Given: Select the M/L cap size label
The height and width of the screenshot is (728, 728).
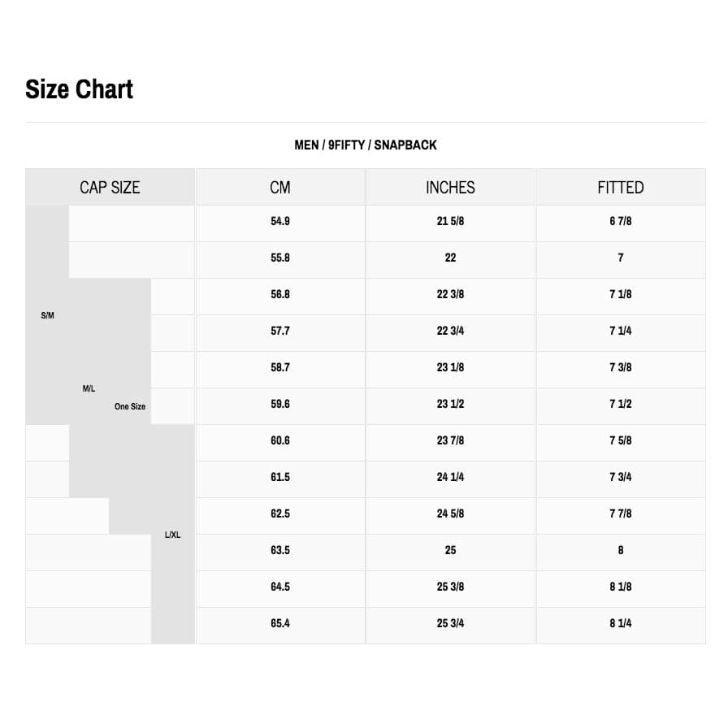Looking at the screenshot, I should tap(89, 388).
